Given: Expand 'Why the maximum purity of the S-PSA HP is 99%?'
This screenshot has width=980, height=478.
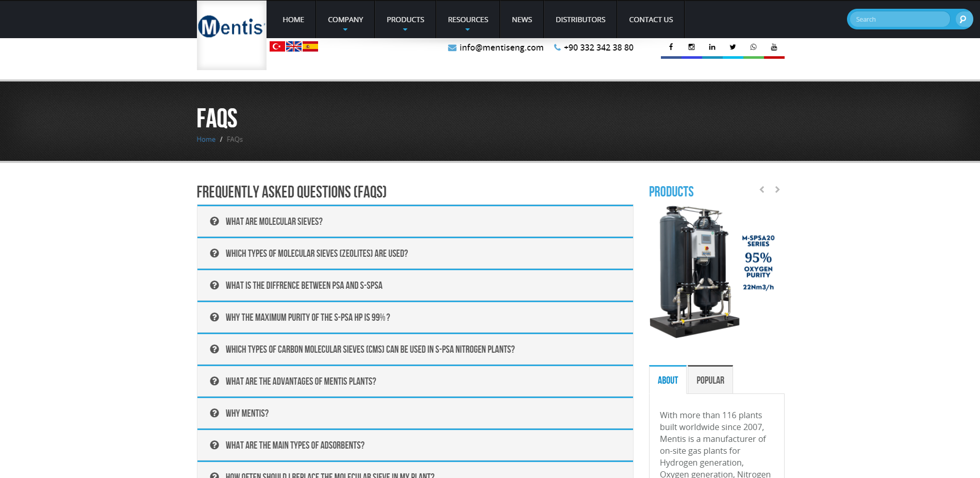Looking at the screenshot, I should (x=415, y=317).
